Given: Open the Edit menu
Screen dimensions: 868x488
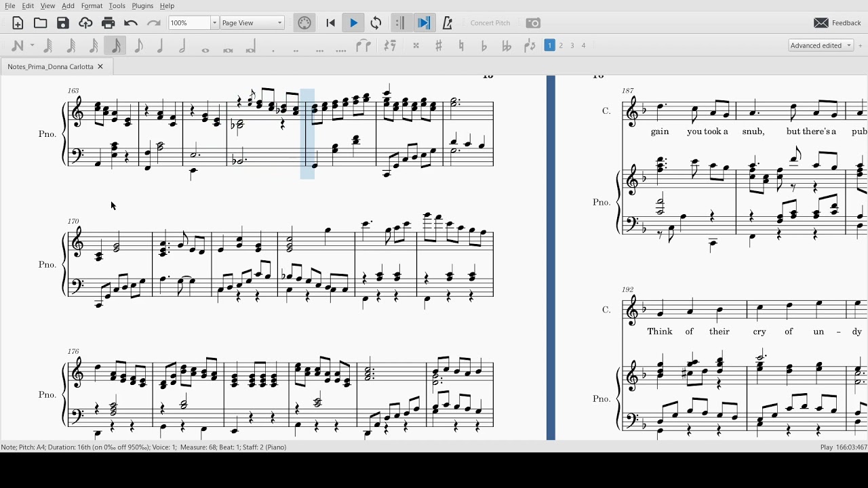Looking at the screenshot, I should pyautogui.click(x=28, y=5).
